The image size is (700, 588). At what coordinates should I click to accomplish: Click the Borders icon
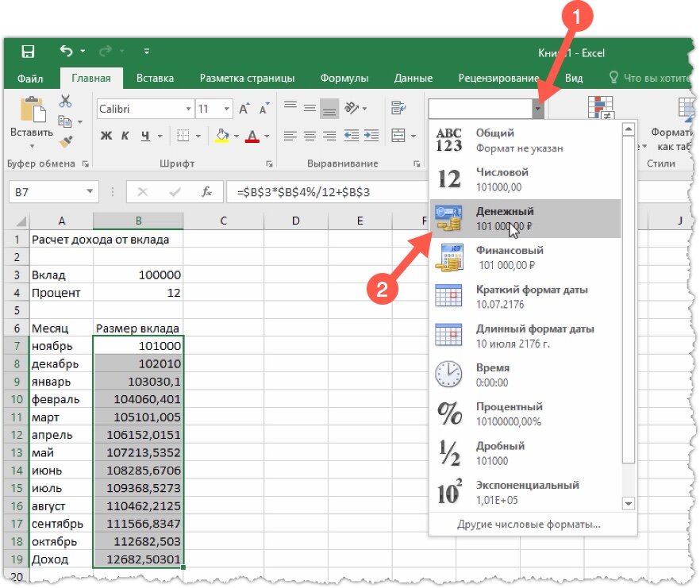(x=183, y=136)
